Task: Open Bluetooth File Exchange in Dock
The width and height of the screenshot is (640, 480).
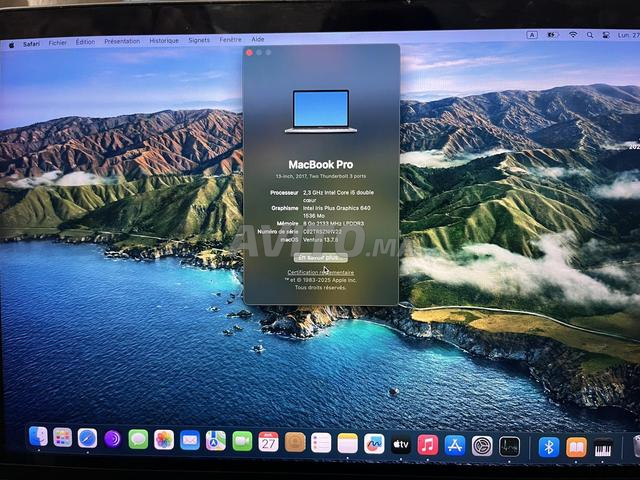Action: (x=549, y=447)
